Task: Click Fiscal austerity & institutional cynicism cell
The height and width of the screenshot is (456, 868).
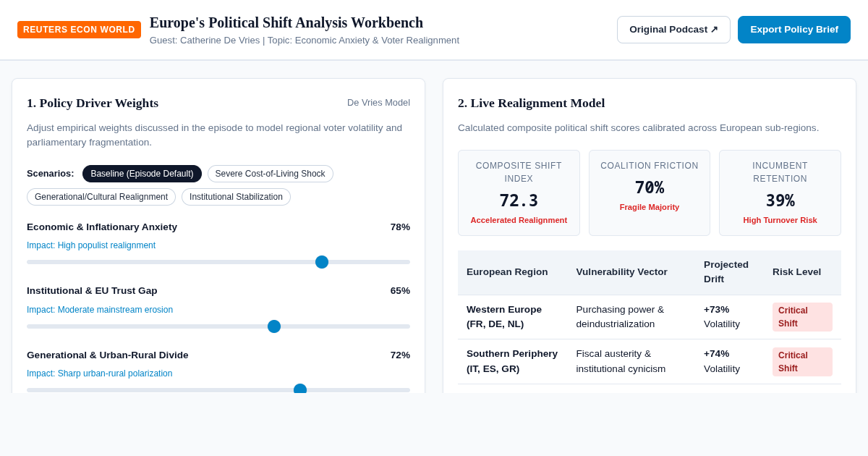Action: pos(621,361)
